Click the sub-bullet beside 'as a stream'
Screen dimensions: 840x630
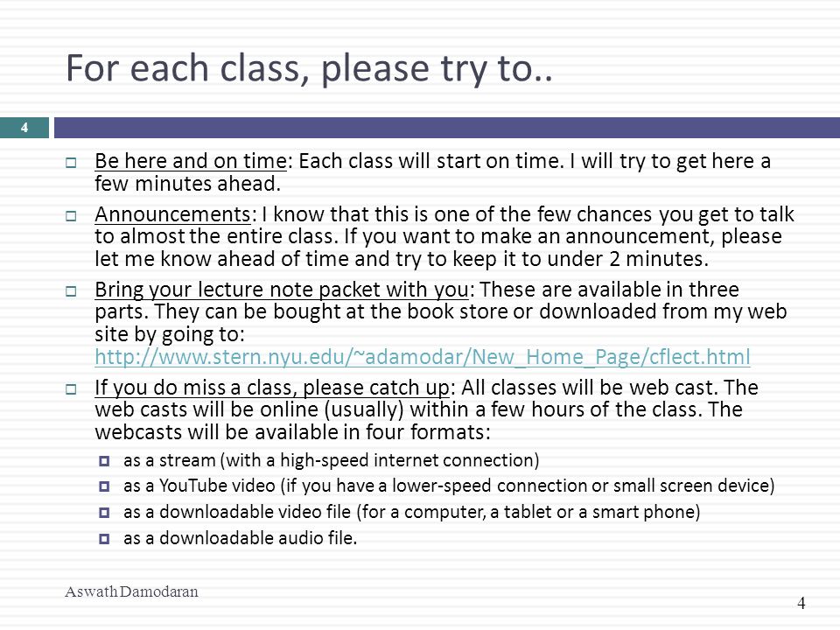(x=104, y=461)
